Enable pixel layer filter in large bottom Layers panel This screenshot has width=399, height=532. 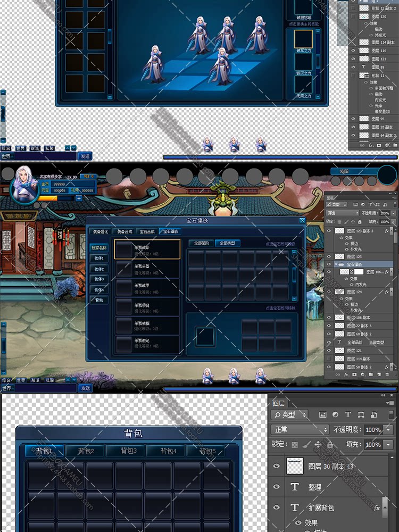pyautogui.click(x=322, y=414)
